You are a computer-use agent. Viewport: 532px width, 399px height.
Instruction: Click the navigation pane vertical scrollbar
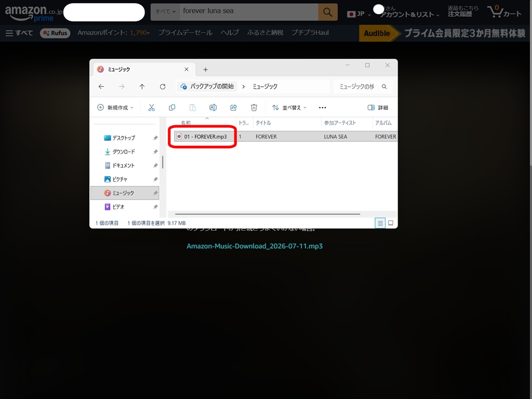(x=163, y=162)
